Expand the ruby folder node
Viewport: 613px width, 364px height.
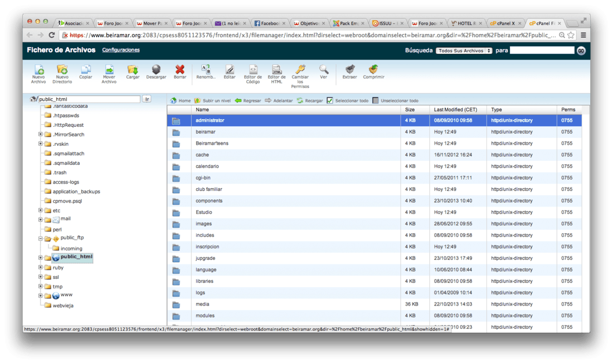click(x=40, y=267)
